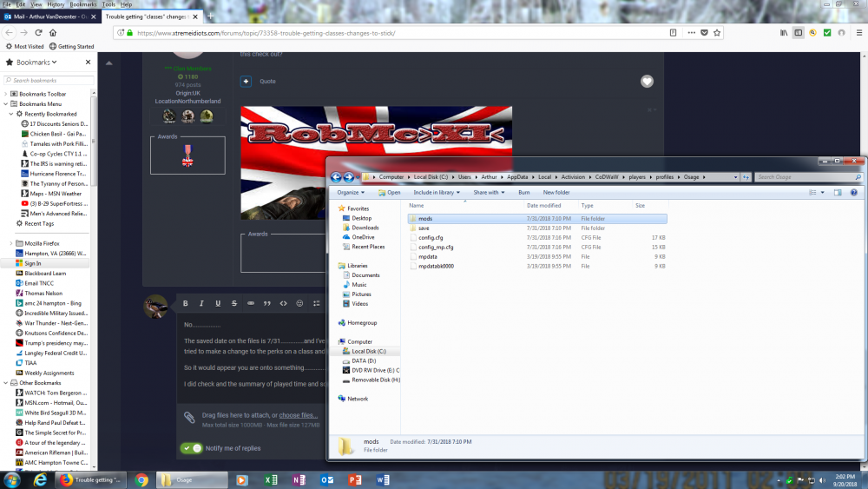868x489 pixels.
Task: Open the History menu
Action: coord(56,4)
